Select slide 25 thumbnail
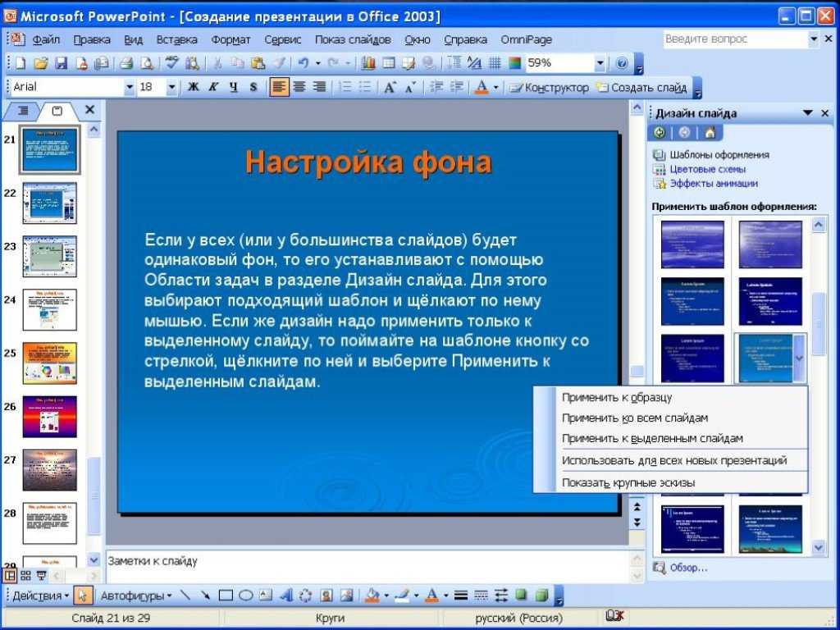Image resolution: width=840 pixels, height=630 pixels. click(50, 363)
